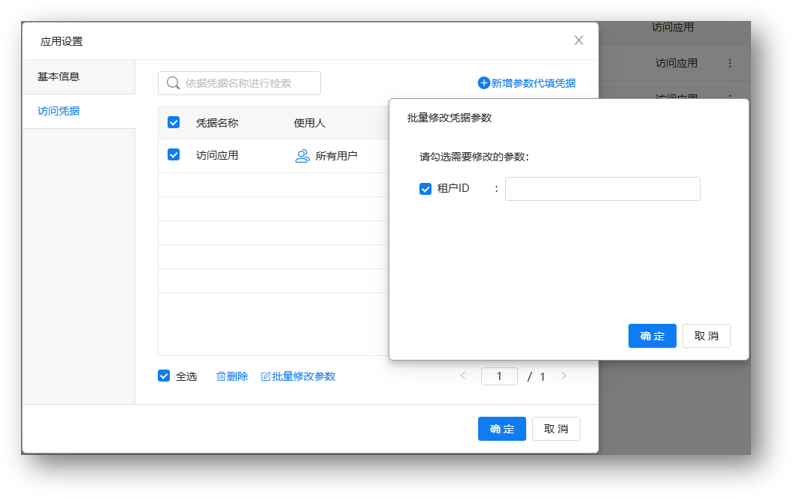Click the trash icon for 删除

tap(221, 377)
